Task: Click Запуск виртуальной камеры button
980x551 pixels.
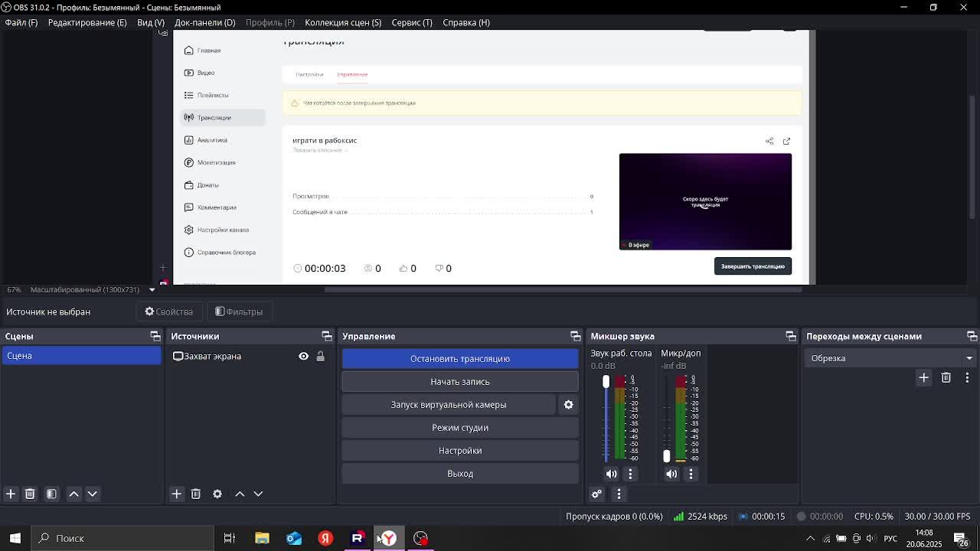Action: [x=449, y=405]
